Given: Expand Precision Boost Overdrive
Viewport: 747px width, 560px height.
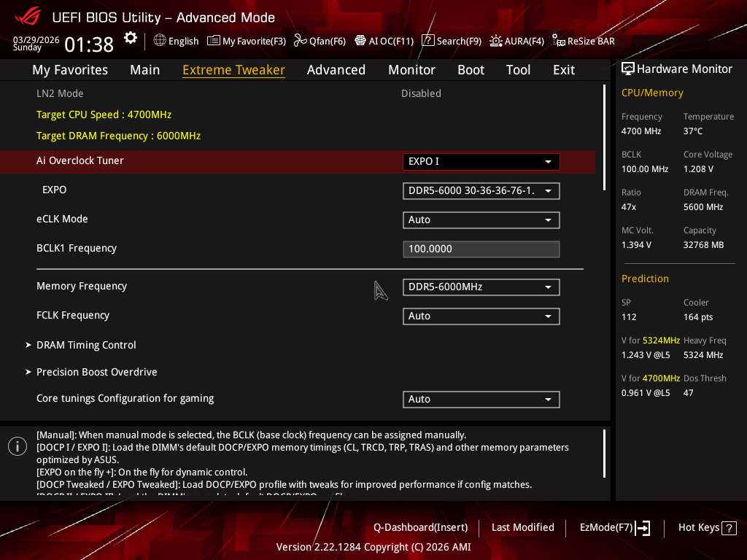Looking at the screenshot, I should coord(96,371).
